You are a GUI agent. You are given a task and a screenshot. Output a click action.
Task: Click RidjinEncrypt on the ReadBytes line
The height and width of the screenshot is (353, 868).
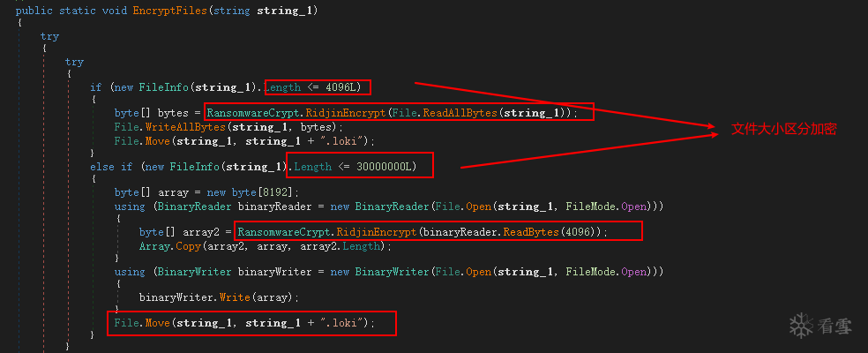coord(378,232)
